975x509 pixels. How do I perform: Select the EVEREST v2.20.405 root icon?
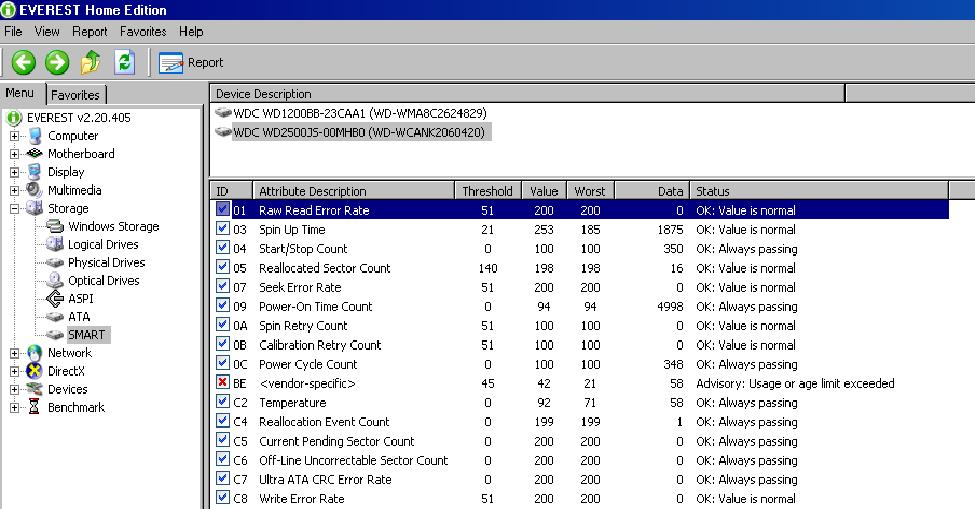14,117
